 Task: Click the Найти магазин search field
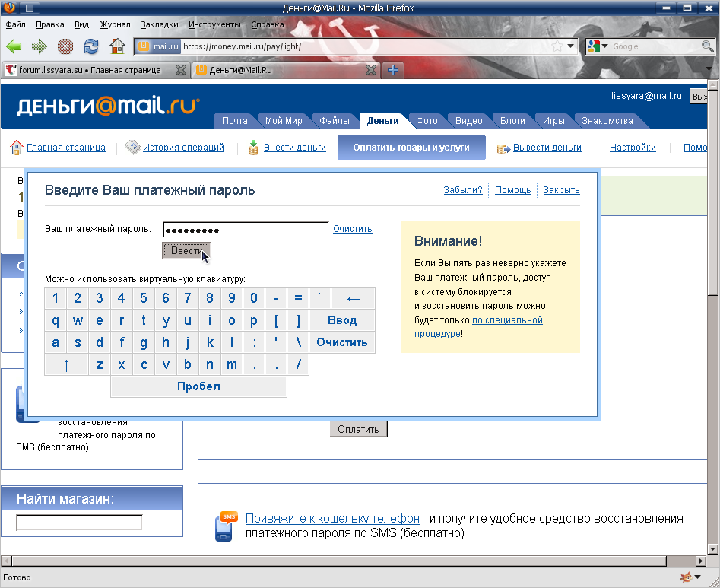tap(79, 523)
